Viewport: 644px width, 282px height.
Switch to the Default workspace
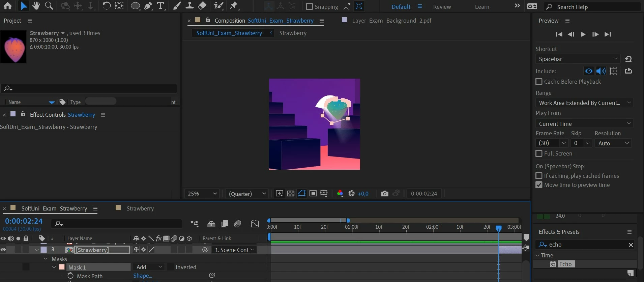click(x=401, y=7)
